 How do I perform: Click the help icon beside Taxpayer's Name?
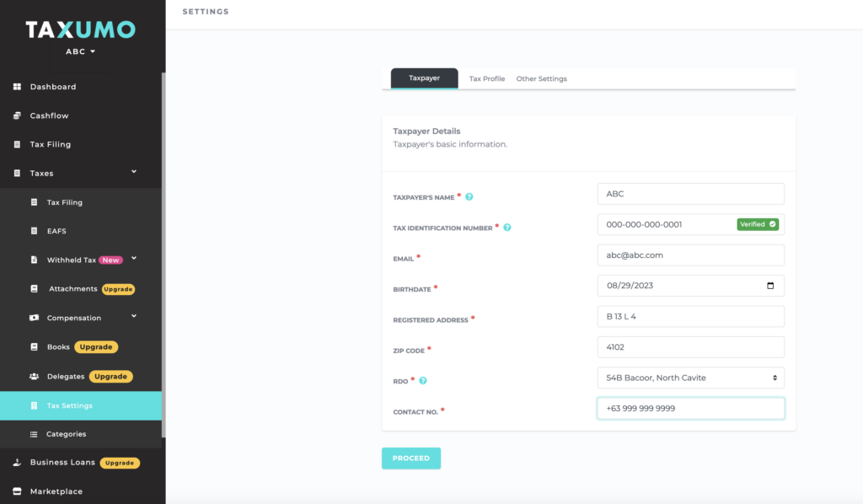[x=469, y=197]
